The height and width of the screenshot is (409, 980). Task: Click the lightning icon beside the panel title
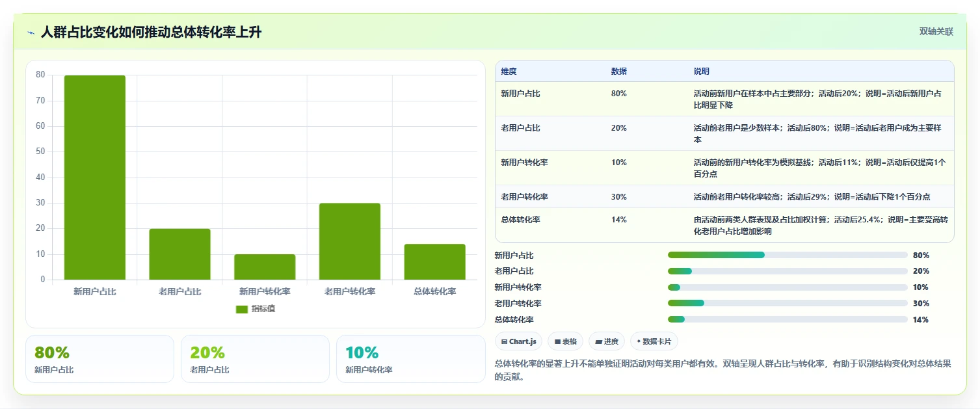point(31,33)
